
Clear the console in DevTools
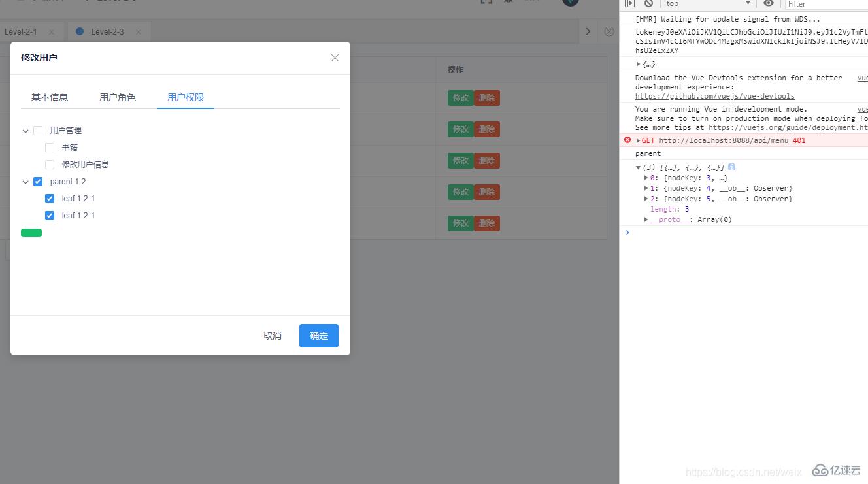[x=648, y=3]
